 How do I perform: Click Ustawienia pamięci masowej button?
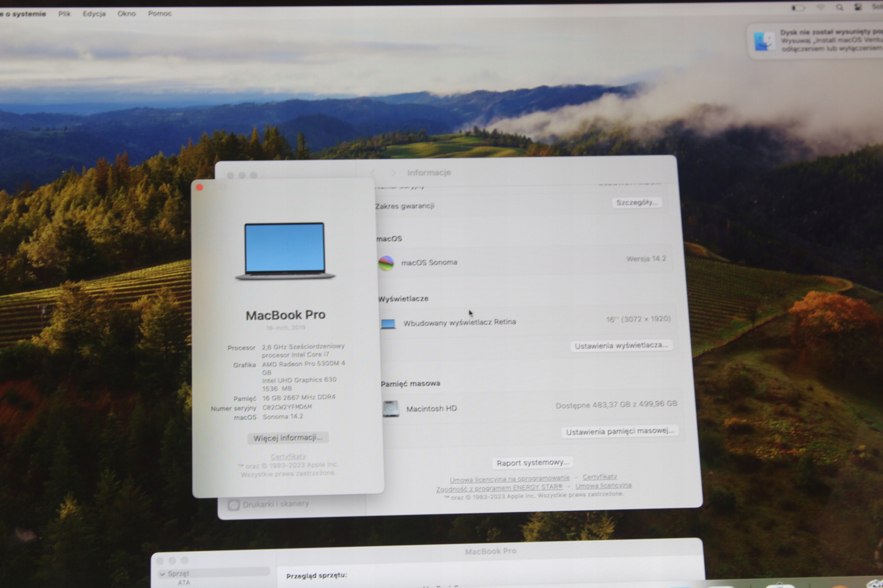620,432
